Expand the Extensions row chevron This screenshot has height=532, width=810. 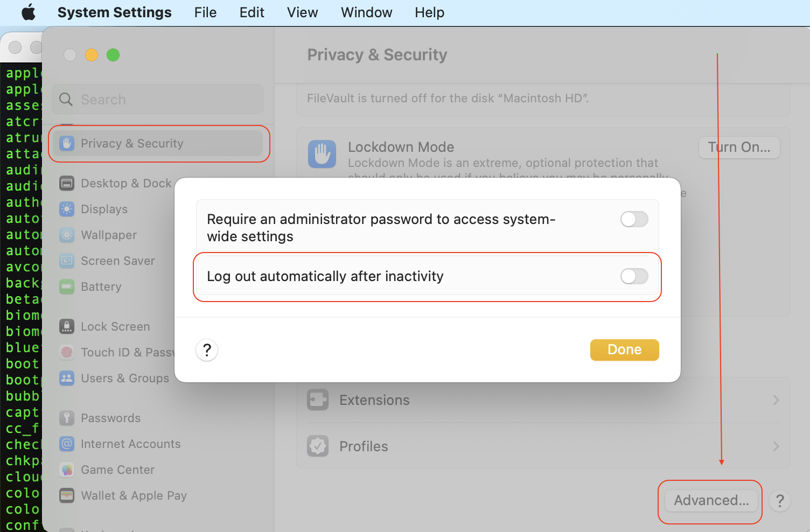coord(776,400)
